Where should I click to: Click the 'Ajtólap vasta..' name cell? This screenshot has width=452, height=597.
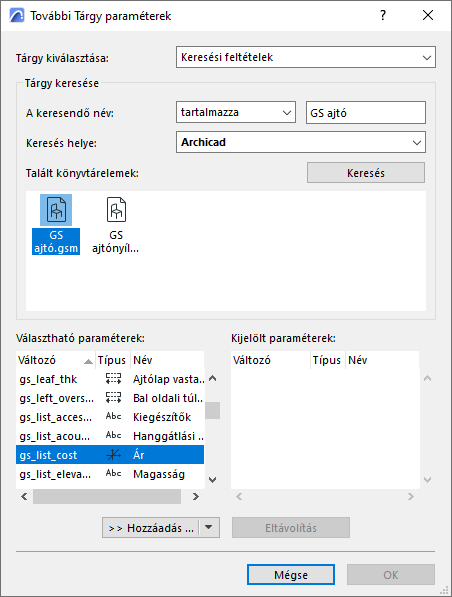pyautogui.click(x=168, y=379)
